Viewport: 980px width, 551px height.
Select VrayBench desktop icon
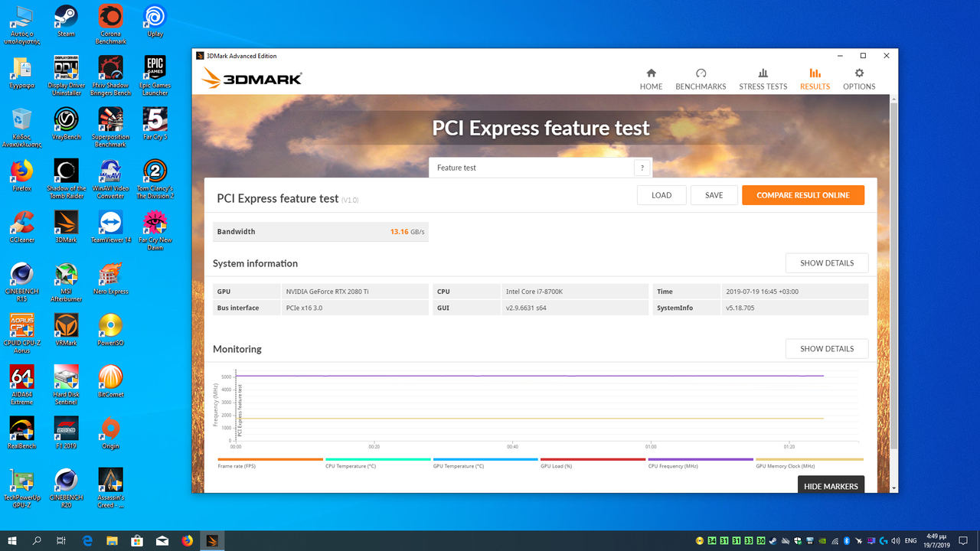[x=66, y=124]
